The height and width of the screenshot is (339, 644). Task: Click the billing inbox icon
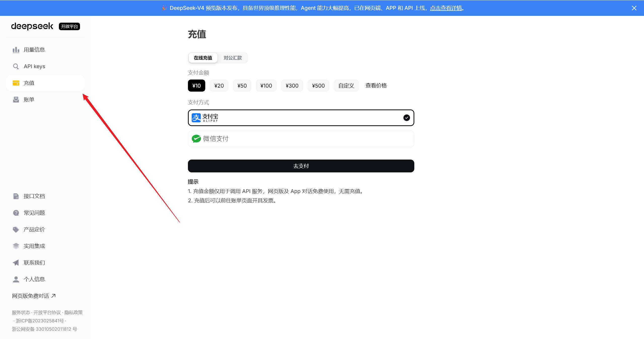click(16, 100)
